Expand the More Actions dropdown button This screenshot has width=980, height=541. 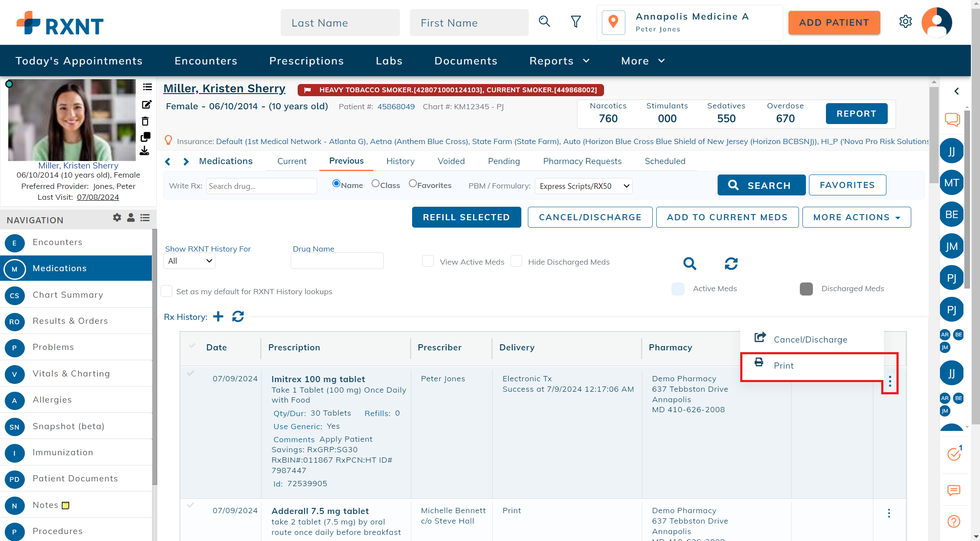tap(856, 217)
